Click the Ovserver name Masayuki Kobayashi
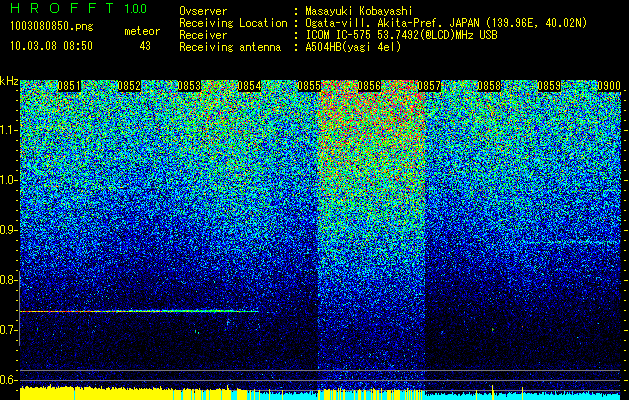This screenshot has height=400, width=629. pyautogui.click(x=359, y=11)
